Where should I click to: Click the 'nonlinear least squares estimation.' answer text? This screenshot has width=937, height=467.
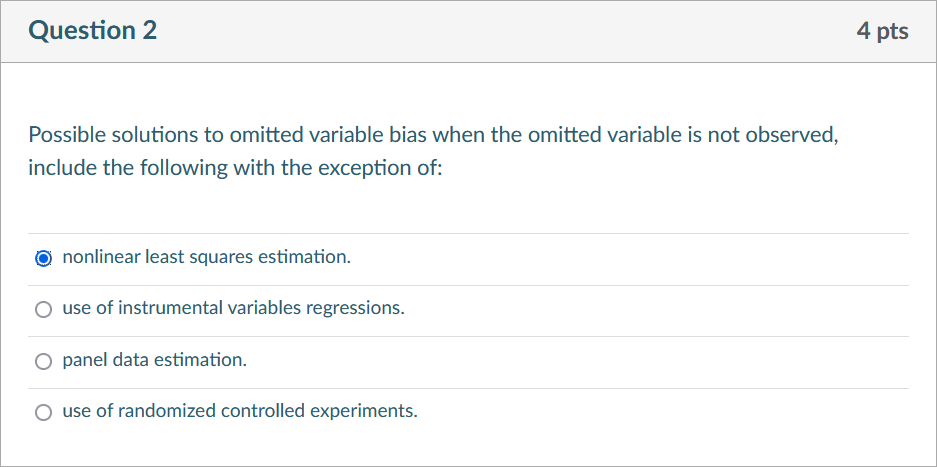click(x=206, y=258)
